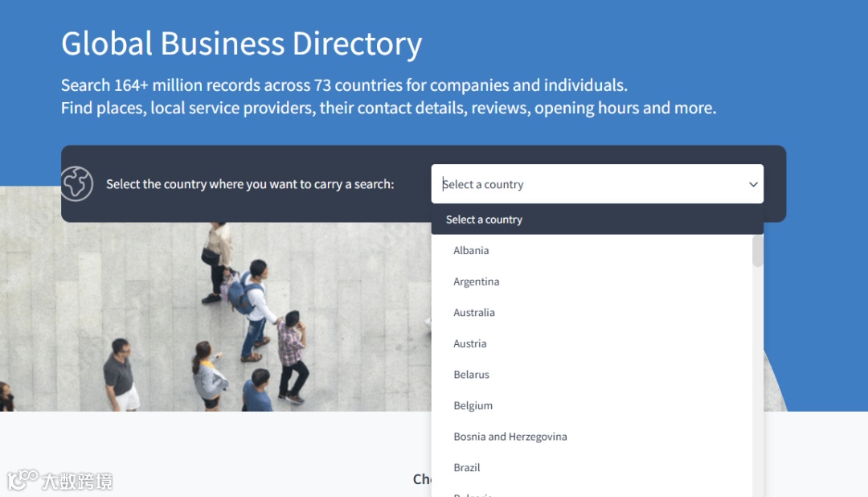Viewport: 868px width, 497px height.
Task: Choose Belarus from the country options
Action: click(592, 375)
